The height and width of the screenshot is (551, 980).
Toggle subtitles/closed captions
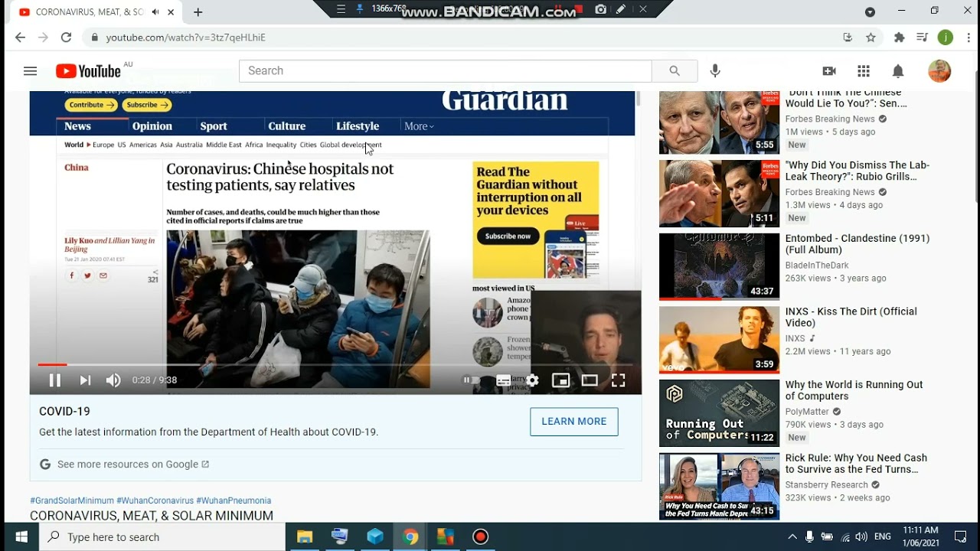(x=503, y=380)
